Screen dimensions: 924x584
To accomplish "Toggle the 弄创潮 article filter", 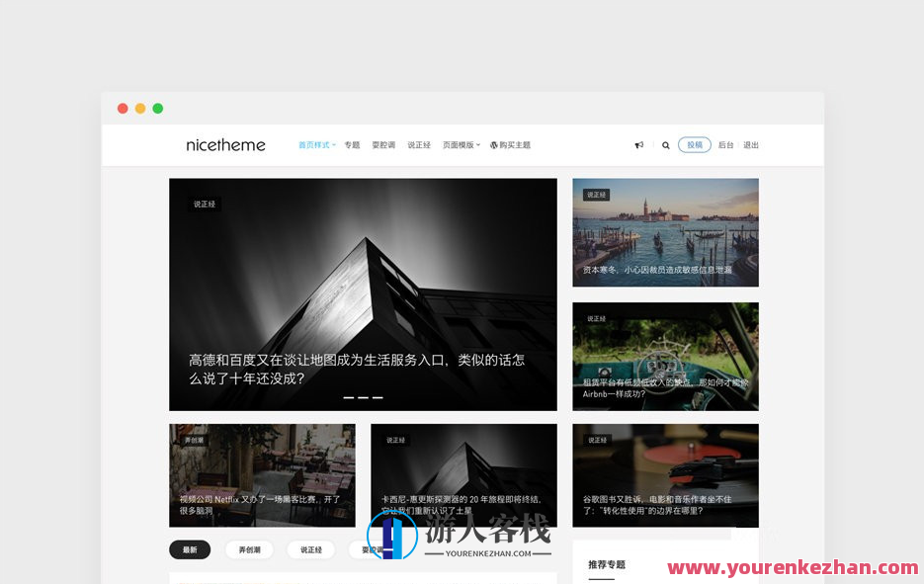I will tap(248, 549).
